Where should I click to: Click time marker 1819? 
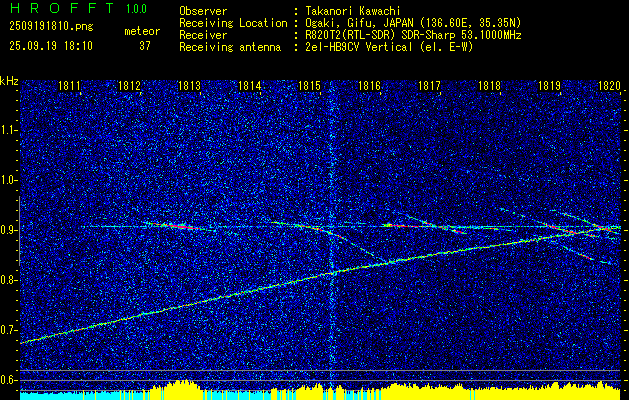(549, 85)
